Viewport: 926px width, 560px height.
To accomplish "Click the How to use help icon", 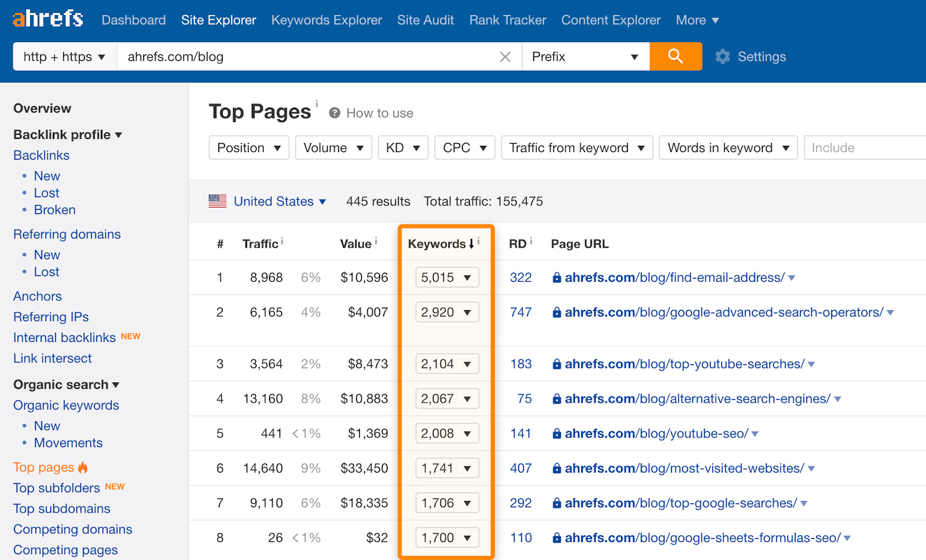I will pos(334,113).
